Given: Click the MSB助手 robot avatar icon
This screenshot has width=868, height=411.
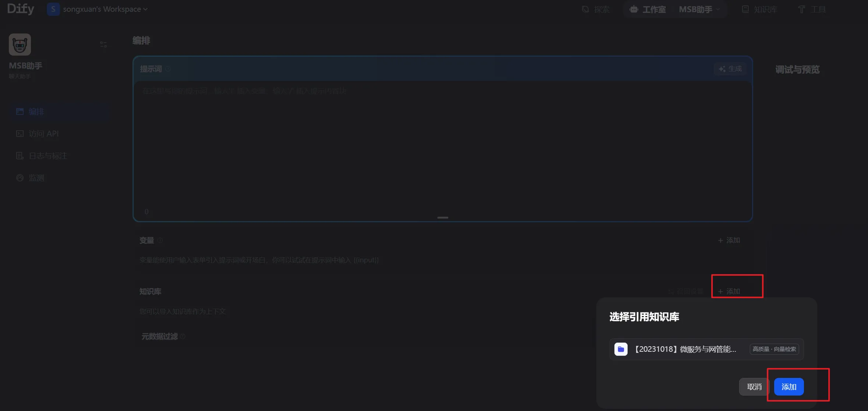Looking at the screenshot, I should pyautogui.click(x=20, y=45).
